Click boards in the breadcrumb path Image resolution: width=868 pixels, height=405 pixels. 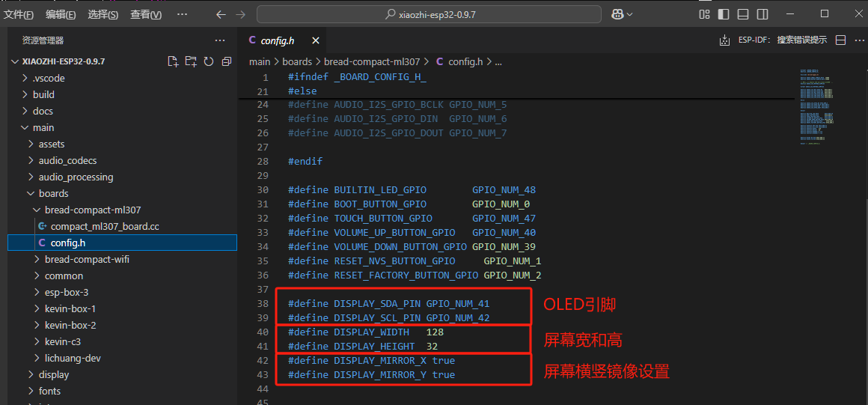(297, 61)
